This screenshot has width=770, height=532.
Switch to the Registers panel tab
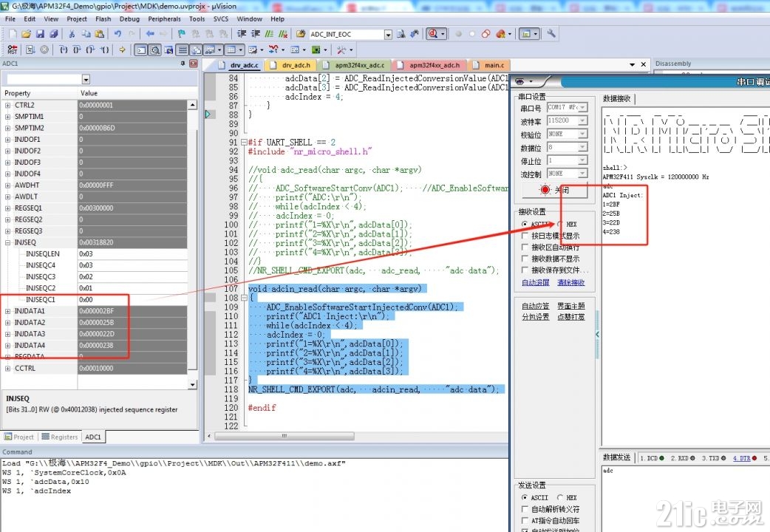[59, 437]
